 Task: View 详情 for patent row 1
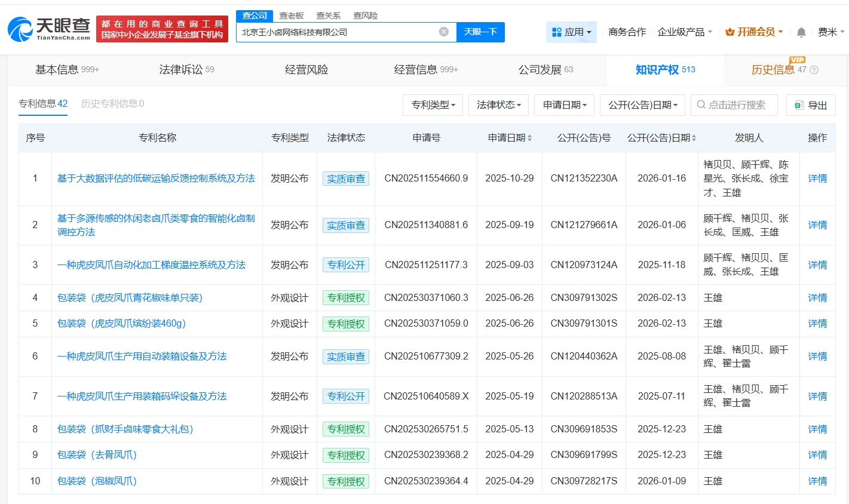(x=817, y=179)
